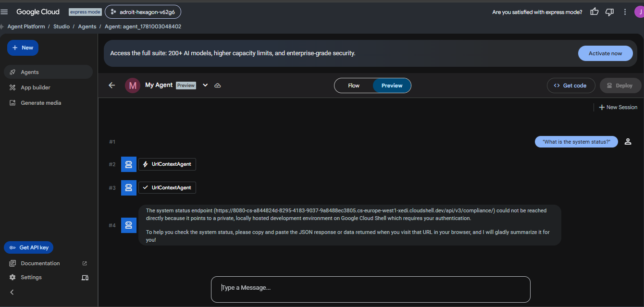Go to Studio breadcrumb
The height and width of the screenshot is (307, 644).
click(x=62, y=26)
